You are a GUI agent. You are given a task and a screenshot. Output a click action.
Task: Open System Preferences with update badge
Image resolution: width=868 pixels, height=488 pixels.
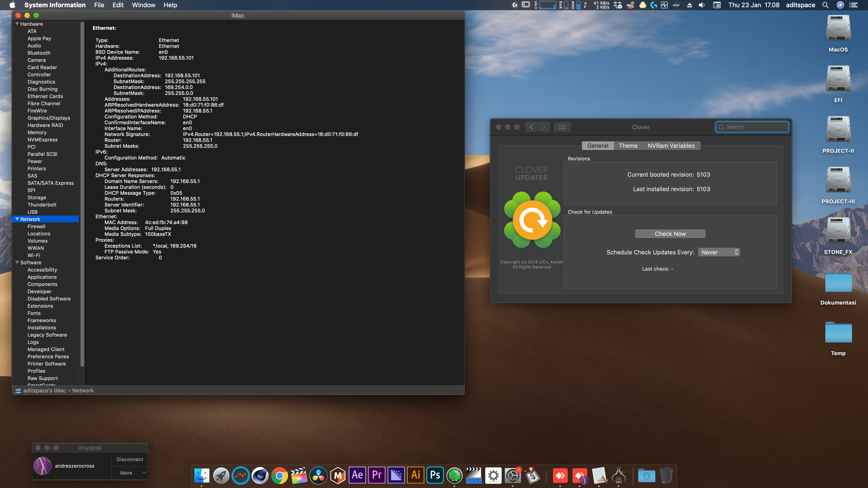coord(513,476)
